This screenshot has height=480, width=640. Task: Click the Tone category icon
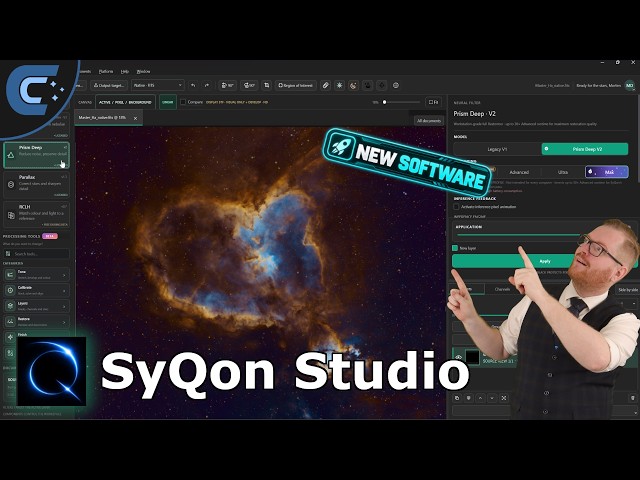click(x=10, y=275)
